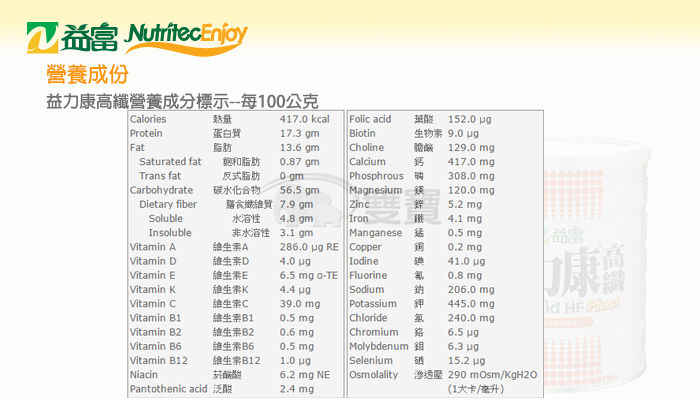Image resolution: width=700 pixels, height=400 pixels.
Task: Click the Saturated fat label
Action: [170, 162]
